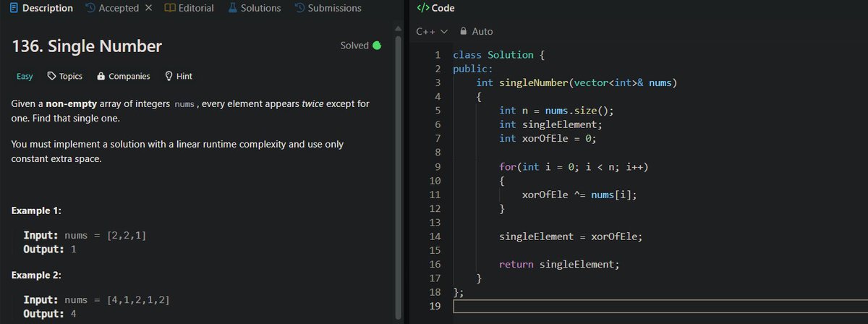This screenshot has height=324, width=868.
Task: Click the singleNumber function signature line
Action: 576,82
